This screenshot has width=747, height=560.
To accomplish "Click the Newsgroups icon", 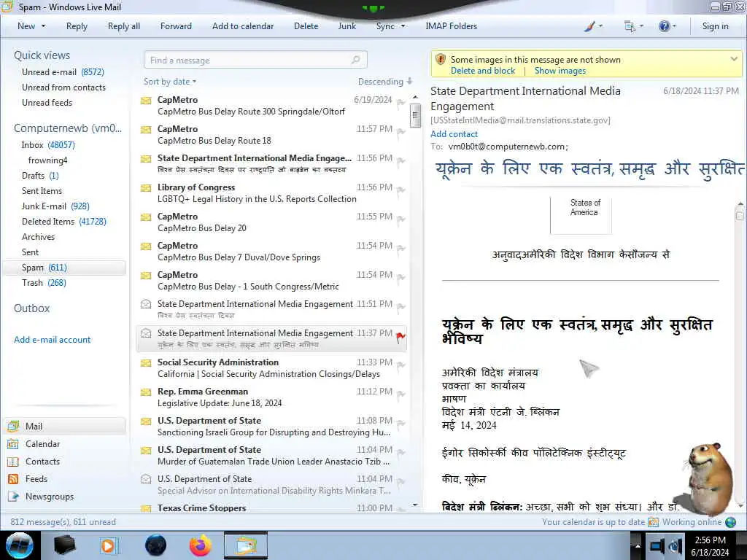I will (x=13, y=497).
